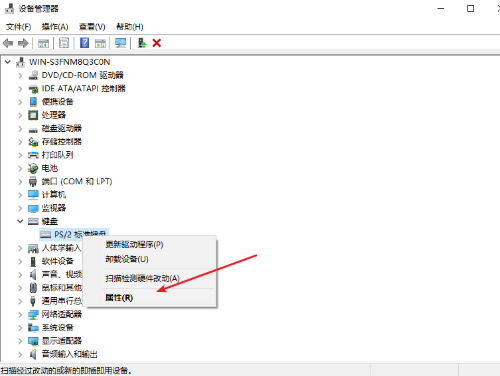Click the scan hardware monitor toolbar icon

[x=120, y=43]
